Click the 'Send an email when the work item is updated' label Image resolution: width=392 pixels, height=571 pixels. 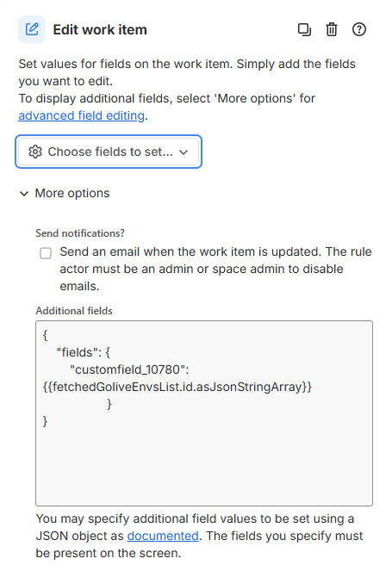pyautogui.click(x=215, y=269)
